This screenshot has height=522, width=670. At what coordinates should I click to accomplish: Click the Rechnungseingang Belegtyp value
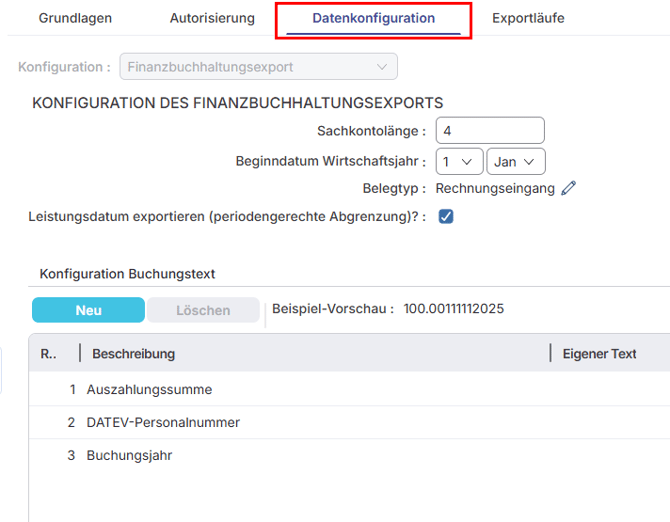(495, 188)
